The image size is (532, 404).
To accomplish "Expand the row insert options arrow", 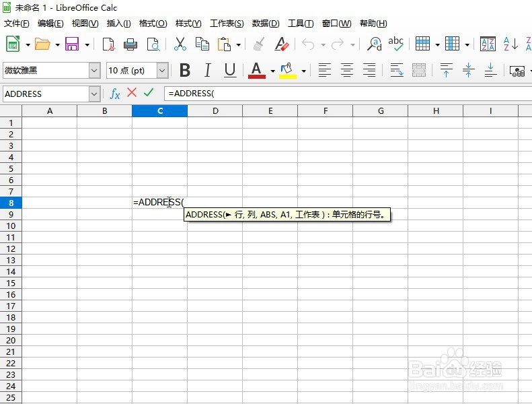I will (x=437, y=45).
